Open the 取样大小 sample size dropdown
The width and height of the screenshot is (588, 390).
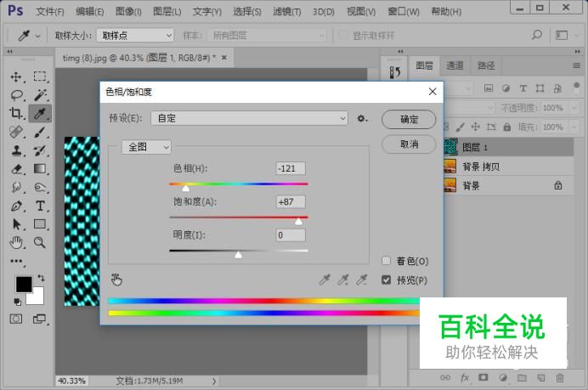pyautogui.click(x=135, y=36)
